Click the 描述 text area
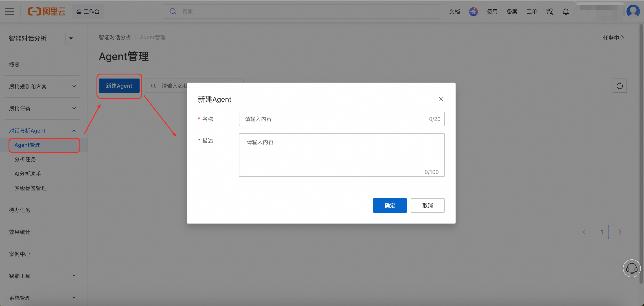This screenshot has height=306, width=644. pos(342,155)
